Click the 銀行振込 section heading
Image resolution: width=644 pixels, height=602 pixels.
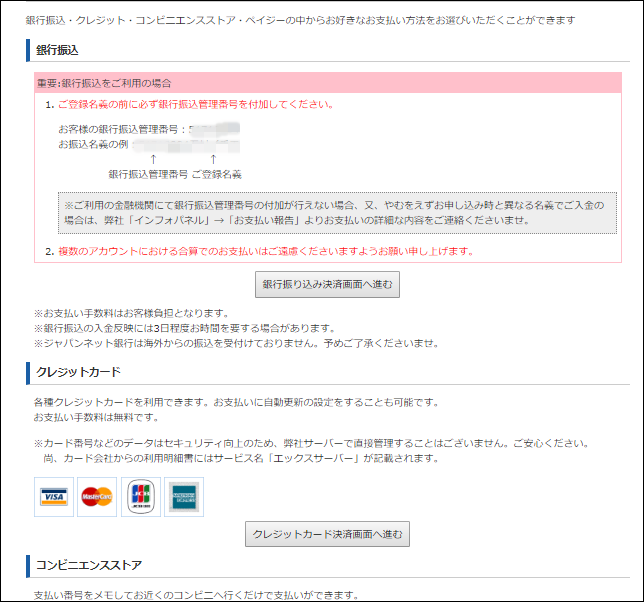tap(57, 50)
